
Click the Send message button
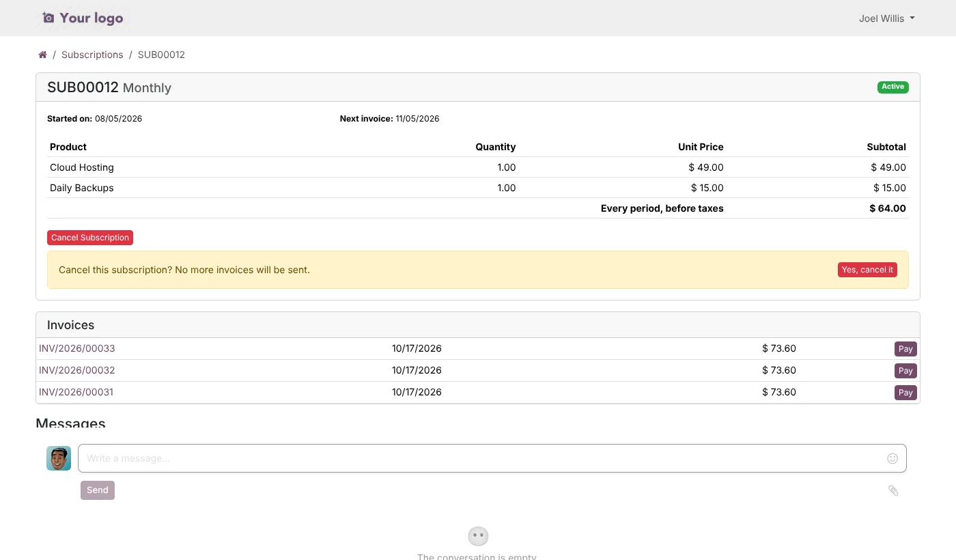98,490
